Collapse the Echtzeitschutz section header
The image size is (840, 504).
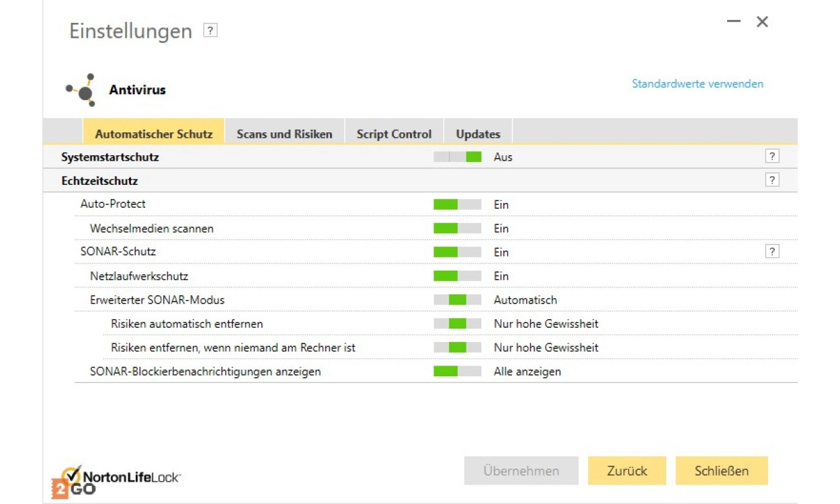(x=99, y=181)
